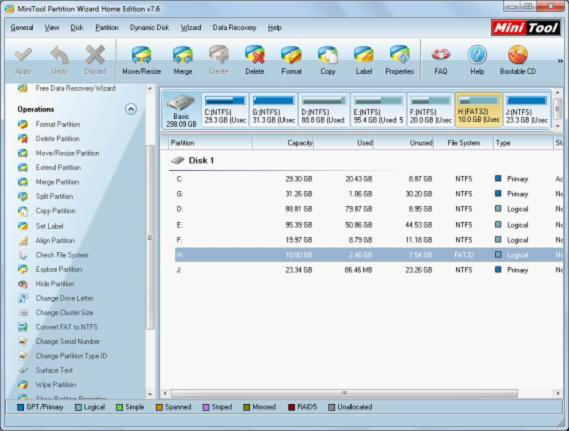569x431 pixels.
Task: Click the Format toolbar icon
Action: pyautogui.click(x=291, y=60)
